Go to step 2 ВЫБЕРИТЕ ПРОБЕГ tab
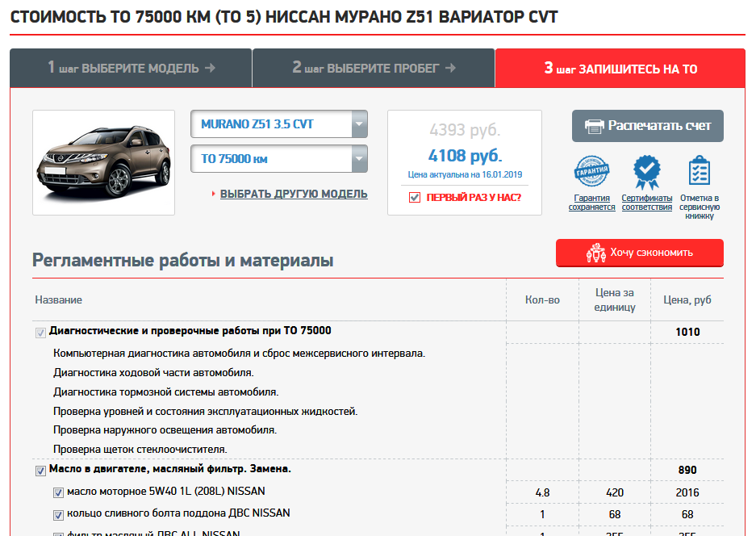The image size is (756, 536). (374, 68)
